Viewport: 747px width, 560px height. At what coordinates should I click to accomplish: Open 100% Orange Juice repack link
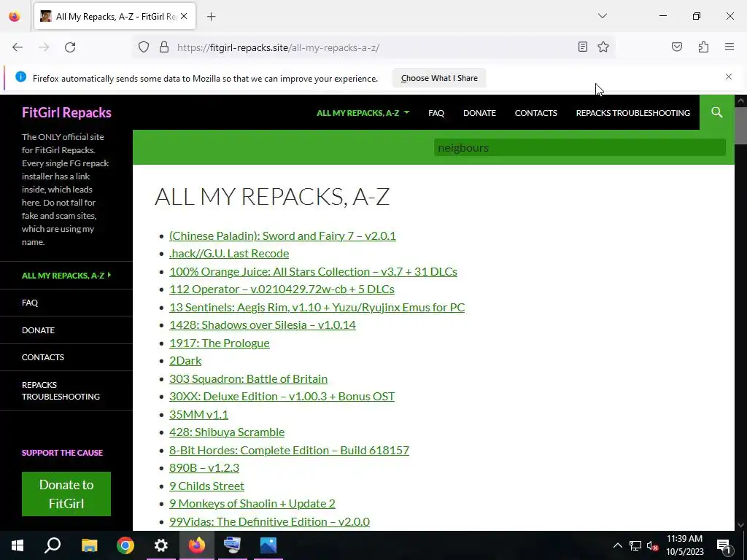tap(313, 271)
